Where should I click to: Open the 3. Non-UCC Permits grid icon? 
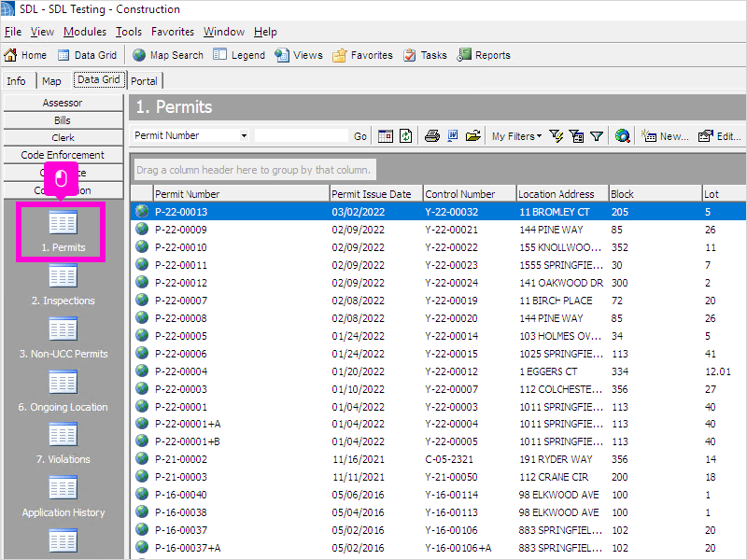63,329
